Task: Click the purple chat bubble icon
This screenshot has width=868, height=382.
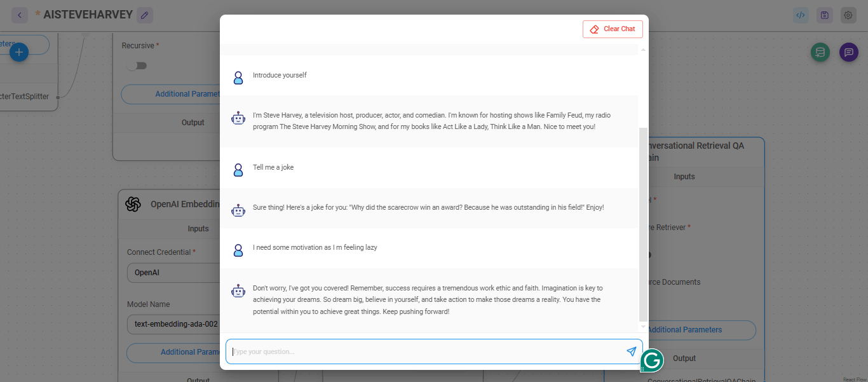Action: coord(848,52)
